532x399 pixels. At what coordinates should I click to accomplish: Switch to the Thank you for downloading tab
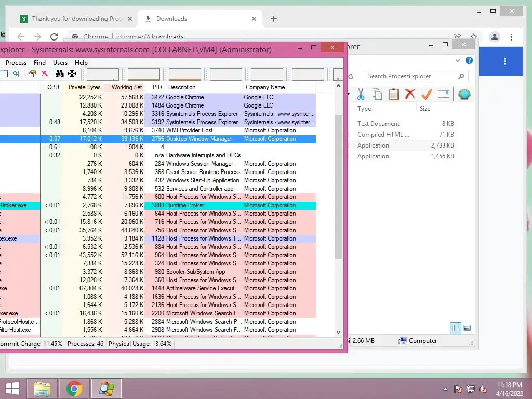click(x=76, y=19)
